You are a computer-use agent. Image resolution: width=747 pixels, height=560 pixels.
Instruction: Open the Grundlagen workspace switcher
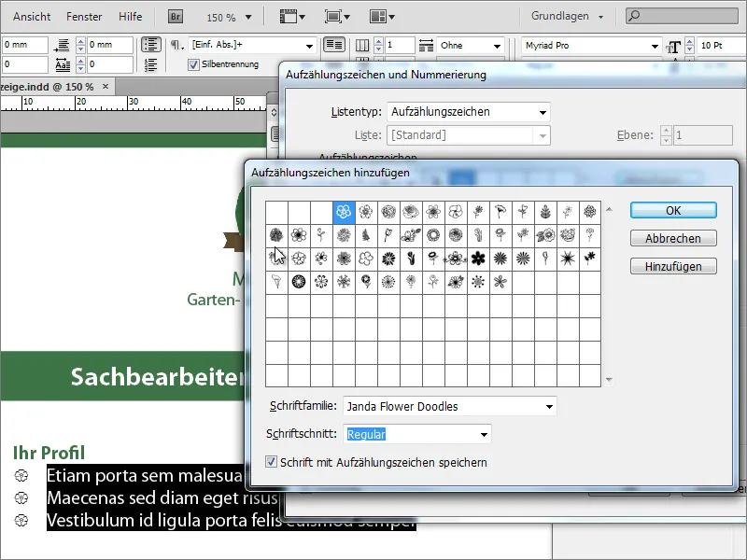pyautogui.click(x=567, y=16)
